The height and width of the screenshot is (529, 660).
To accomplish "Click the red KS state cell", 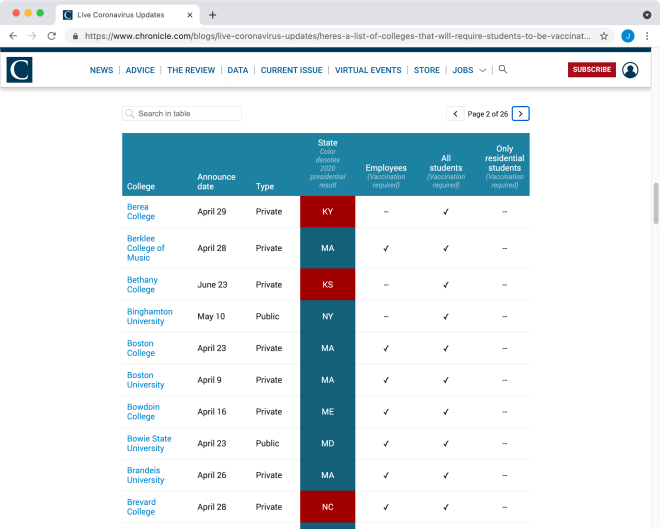I will [327, 285].
